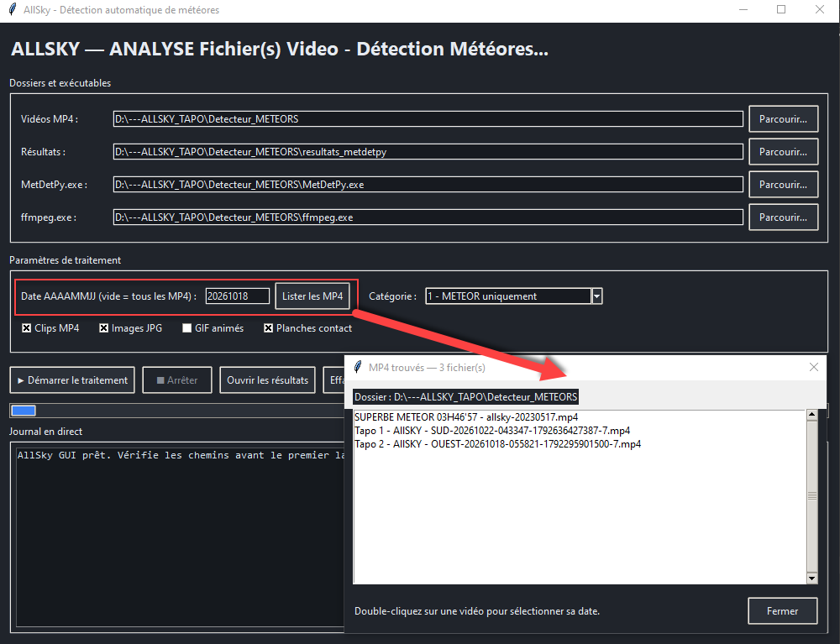This screenshot has height=644, width=840.
Task: Open results with Ouvrir les résultats
Action: (267, 380)
